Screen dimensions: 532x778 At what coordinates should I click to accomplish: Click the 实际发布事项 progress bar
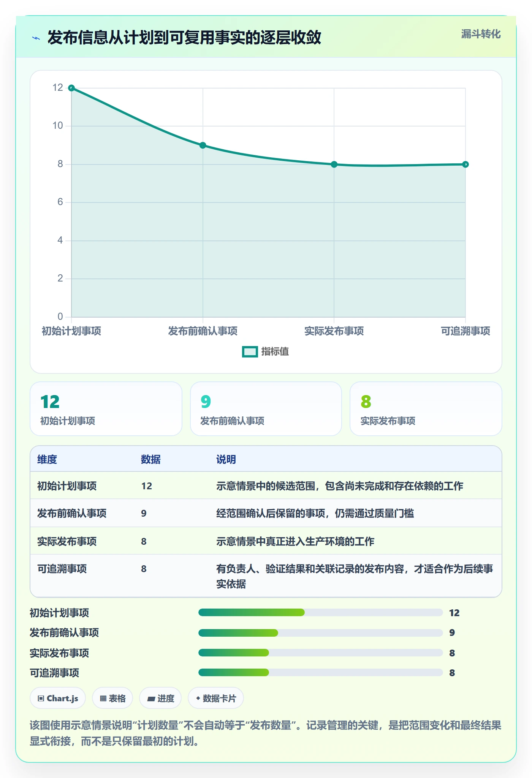tap(321, 653)
